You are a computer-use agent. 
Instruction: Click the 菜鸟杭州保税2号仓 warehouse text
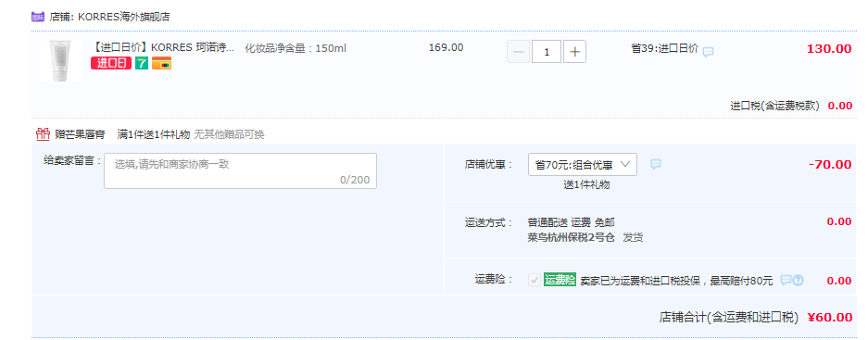pos(572,237)
